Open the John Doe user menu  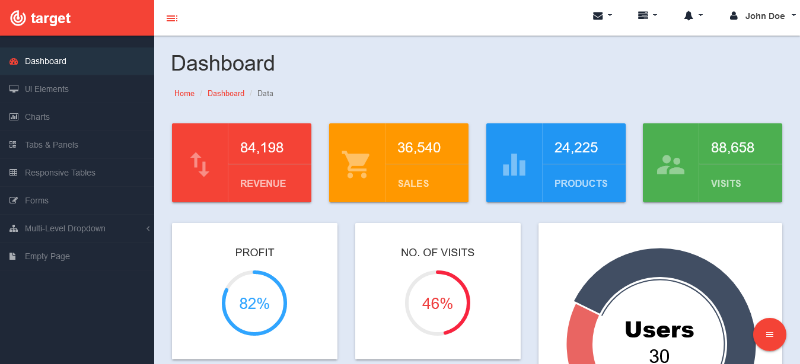point(762,16)
